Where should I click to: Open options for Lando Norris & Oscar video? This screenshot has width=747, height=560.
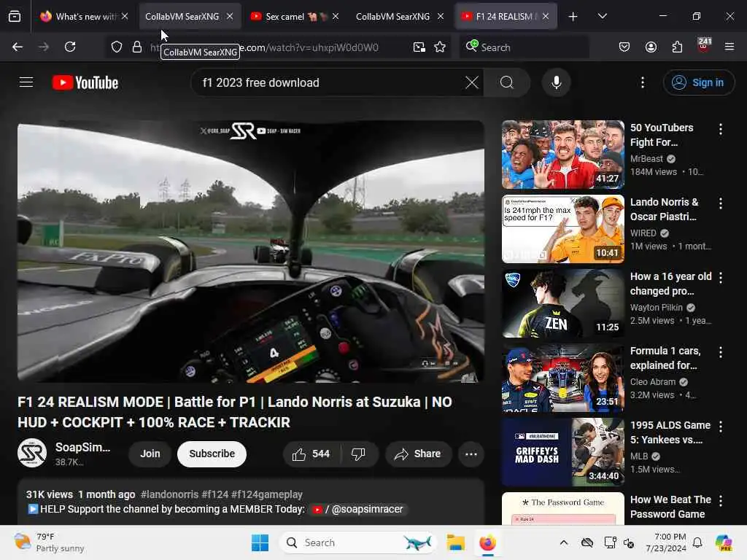(721, 203)
